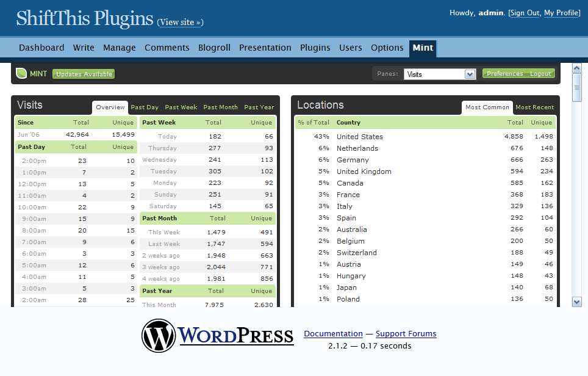Click the scrollbar down arrow
Viewport: 588px width, 376px height.
coord(577,302)
